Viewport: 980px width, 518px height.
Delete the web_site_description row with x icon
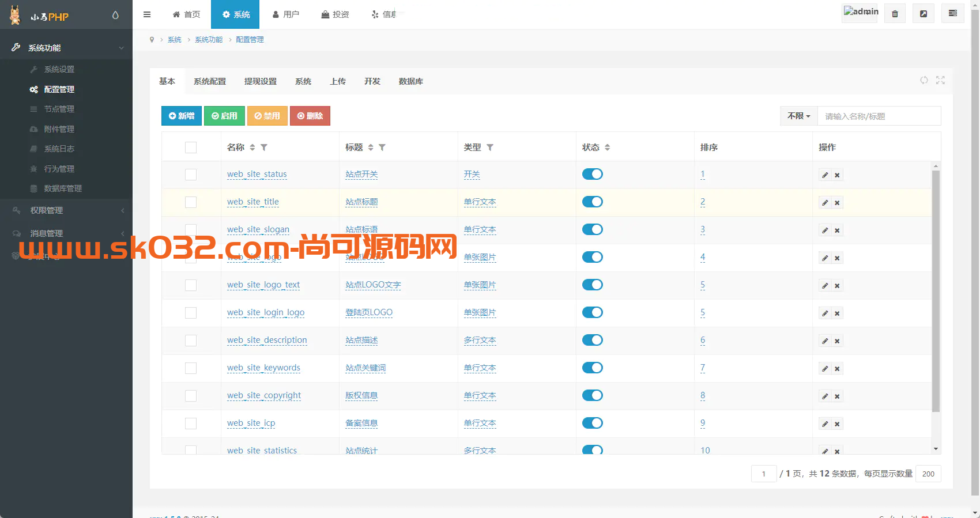837,341
